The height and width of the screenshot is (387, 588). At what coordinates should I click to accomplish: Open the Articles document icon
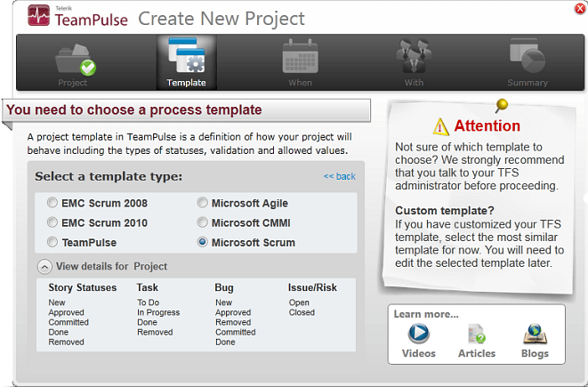(x=477, y=334)
